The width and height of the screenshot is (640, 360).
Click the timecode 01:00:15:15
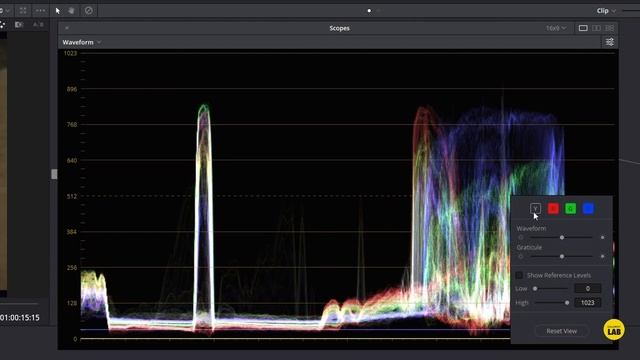20,318
